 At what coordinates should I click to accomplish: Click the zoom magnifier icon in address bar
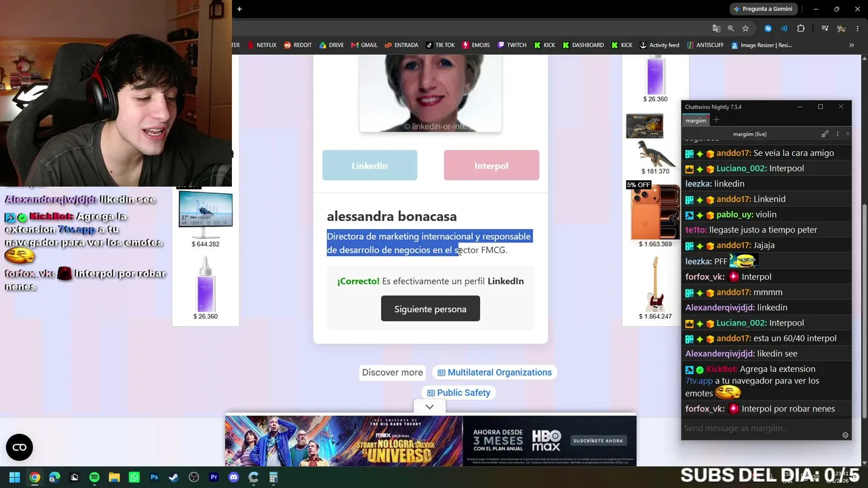point(731,28)
